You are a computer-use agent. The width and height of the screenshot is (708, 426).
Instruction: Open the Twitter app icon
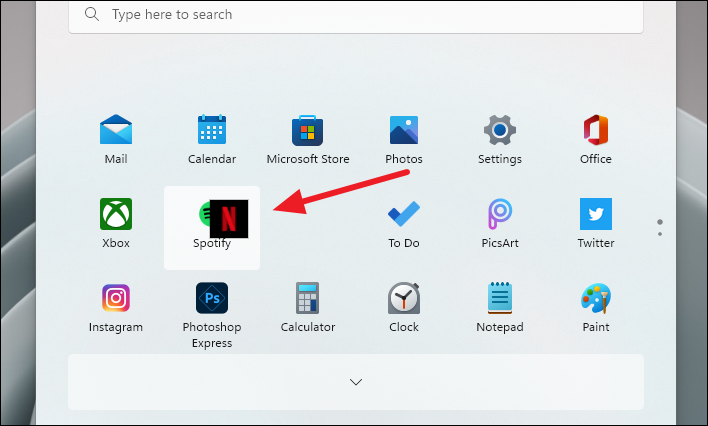596,214
